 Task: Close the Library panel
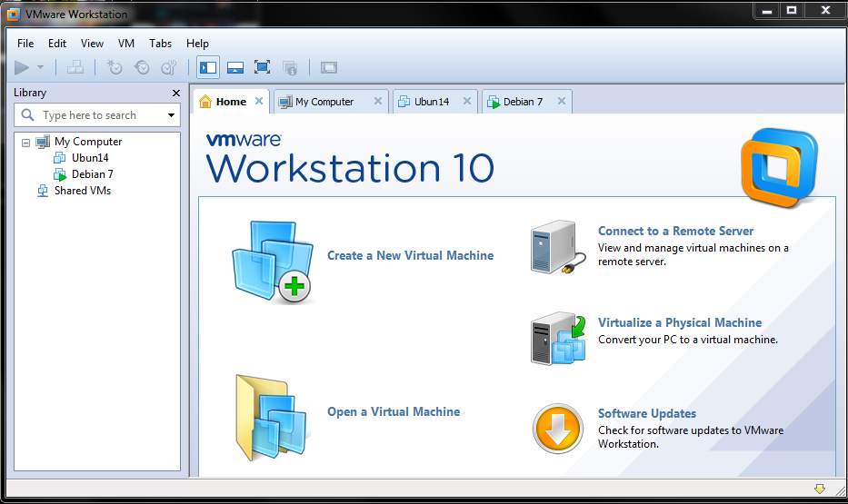tap(176, 93)
